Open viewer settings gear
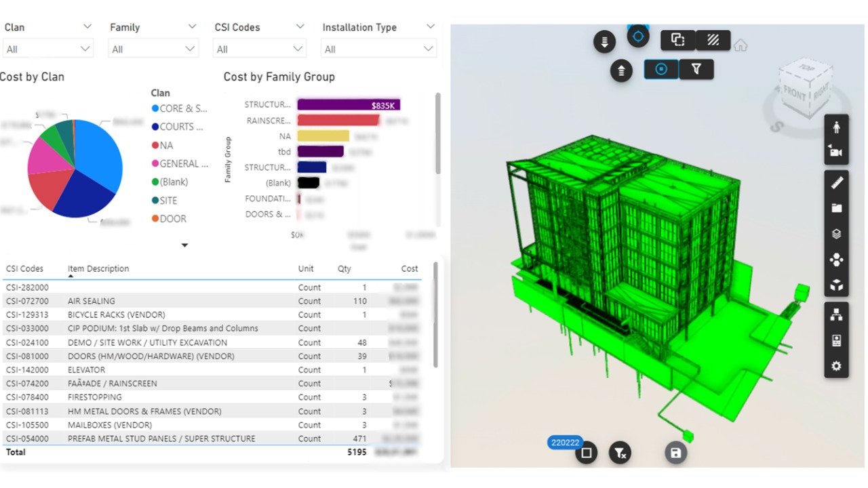This screenshot has width=868, height=488. pos(836,366)
